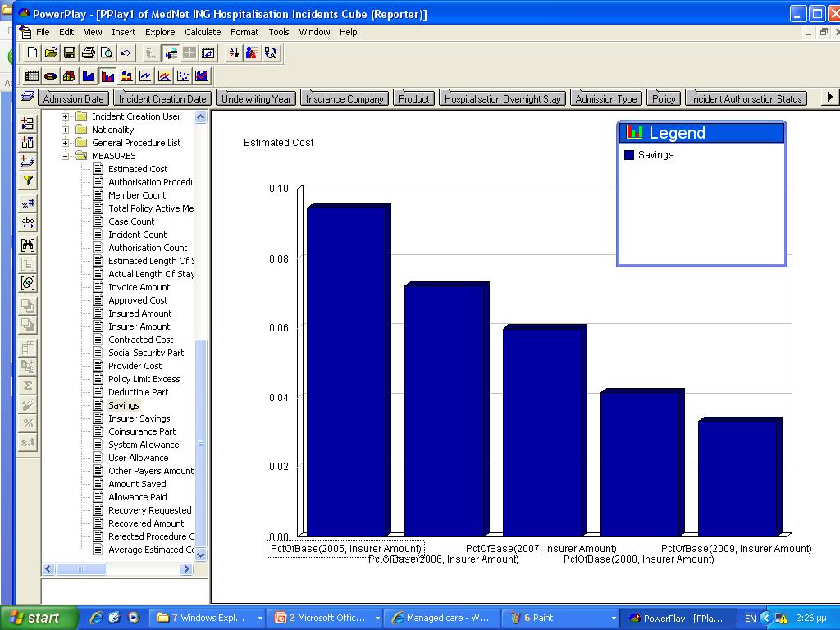Open the Microsoft Office taskbar group
The width and height of the screenshot is (840, 630).
[x=325, y=618]
